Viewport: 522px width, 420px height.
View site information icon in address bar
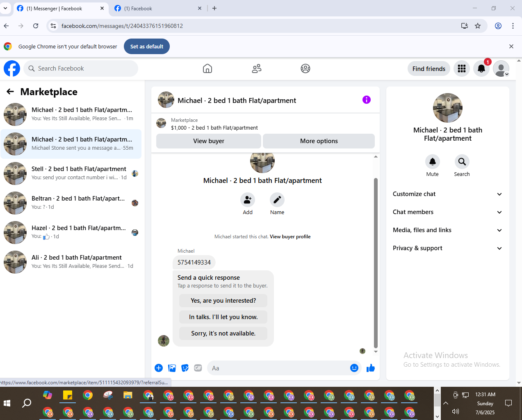coord(53,26)
